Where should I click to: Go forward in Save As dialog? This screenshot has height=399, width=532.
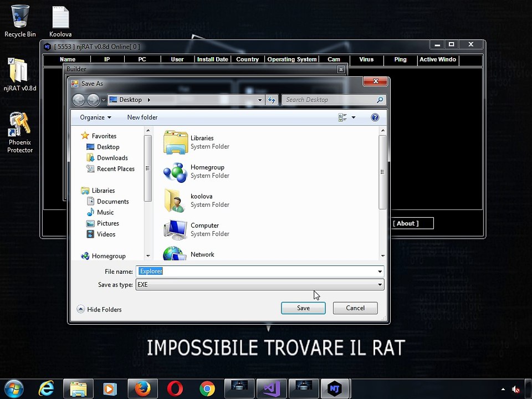tap(93, 100)
